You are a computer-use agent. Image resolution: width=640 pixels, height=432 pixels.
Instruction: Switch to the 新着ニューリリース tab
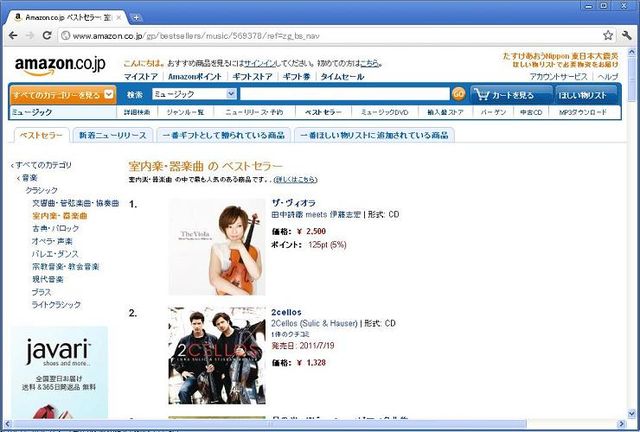[113, 135]
